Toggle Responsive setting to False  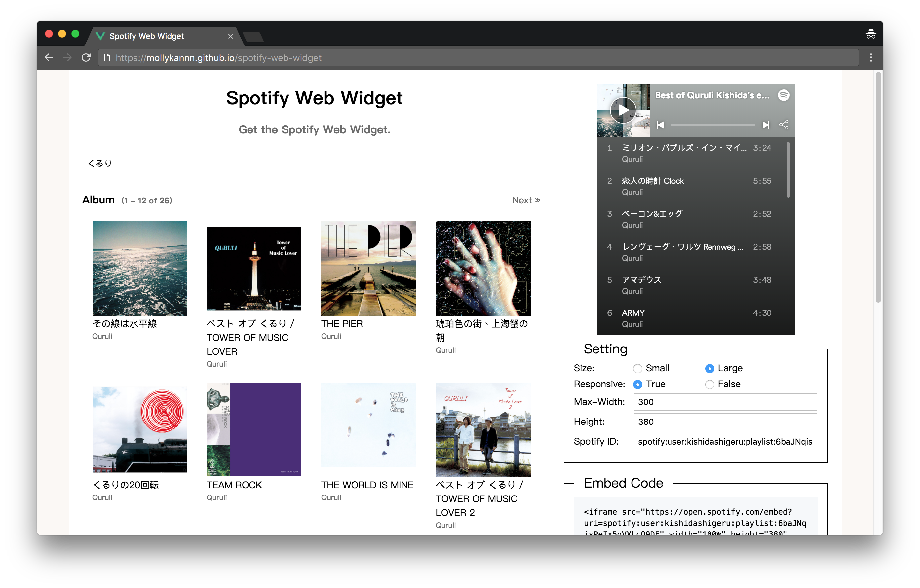tap(710, 384)
